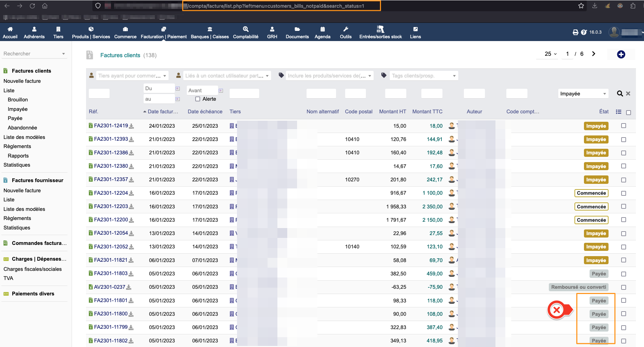Toggle the select-all checkbox in the header
Screen dimensions: 644x347
click(629, 112)
